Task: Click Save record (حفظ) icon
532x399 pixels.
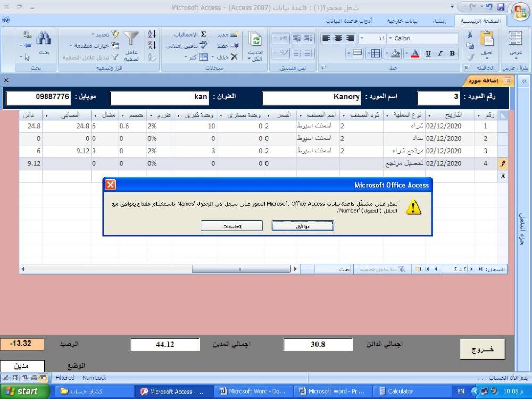Action: 234,45
